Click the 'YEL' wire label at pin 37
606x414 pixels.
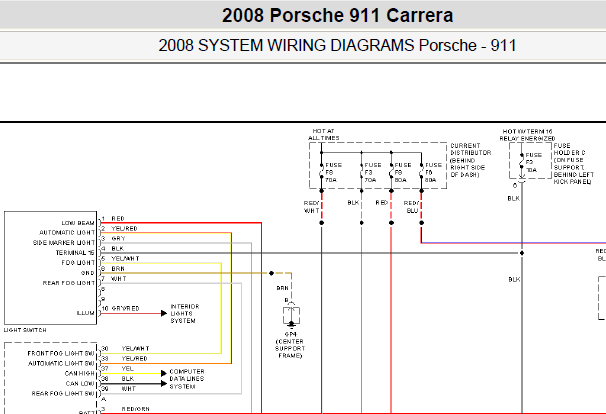pyautogui.click(x=127, y=369)
